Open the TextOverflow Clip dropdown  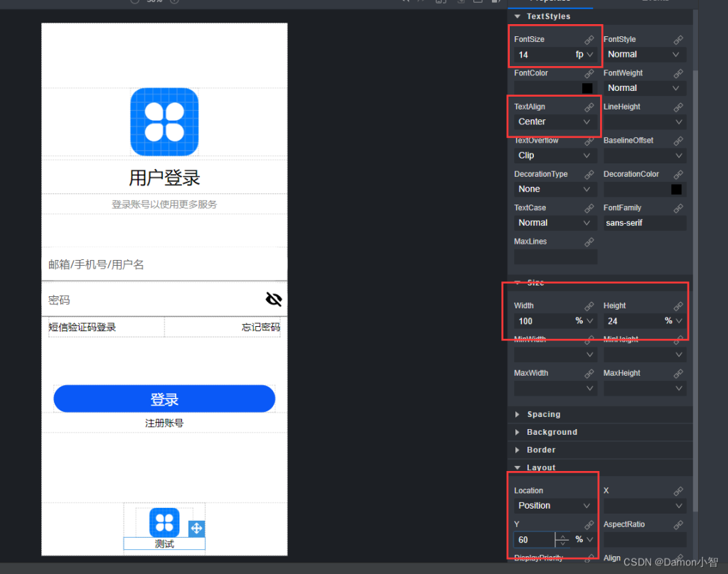(554, 155)
